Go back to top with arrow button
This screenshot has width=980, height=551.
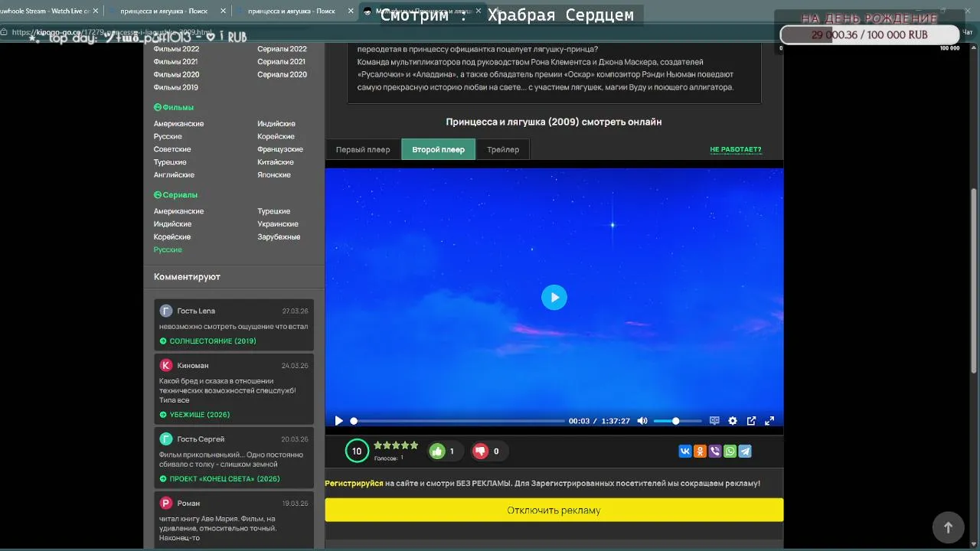click(x=948, y=527)
